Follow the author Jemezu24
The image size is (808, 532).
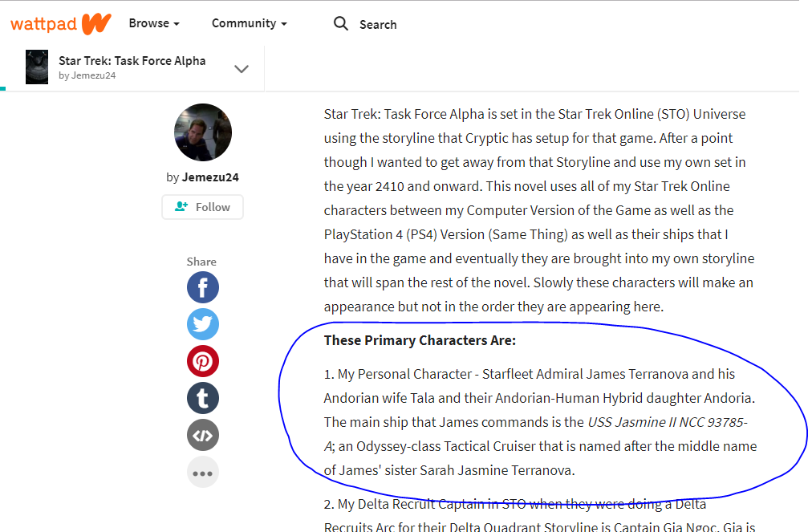[x=202, y=207]
